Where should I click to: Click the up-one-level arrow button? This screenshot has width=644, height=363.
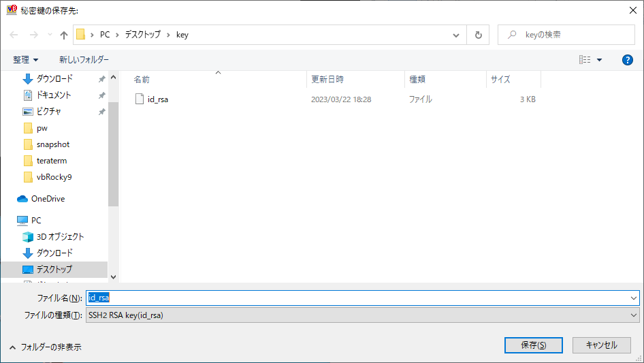64,35
